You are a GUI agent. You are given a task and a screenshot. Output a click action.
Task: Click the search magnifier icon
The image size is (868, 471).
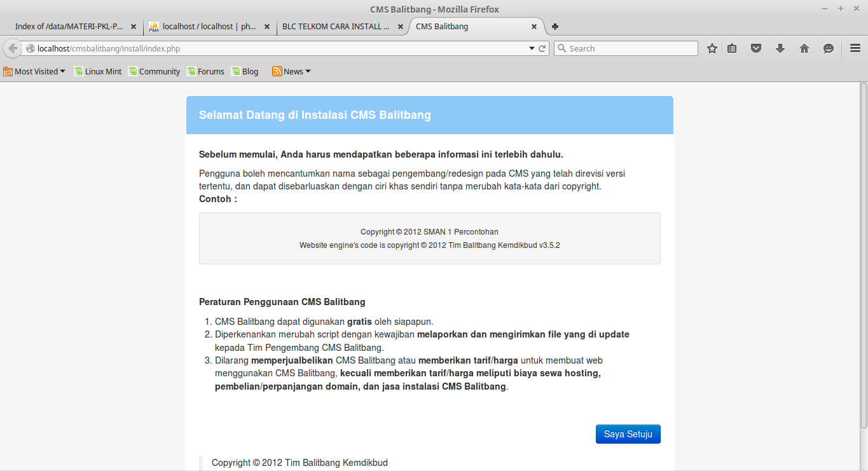click(x=561, y=48)
